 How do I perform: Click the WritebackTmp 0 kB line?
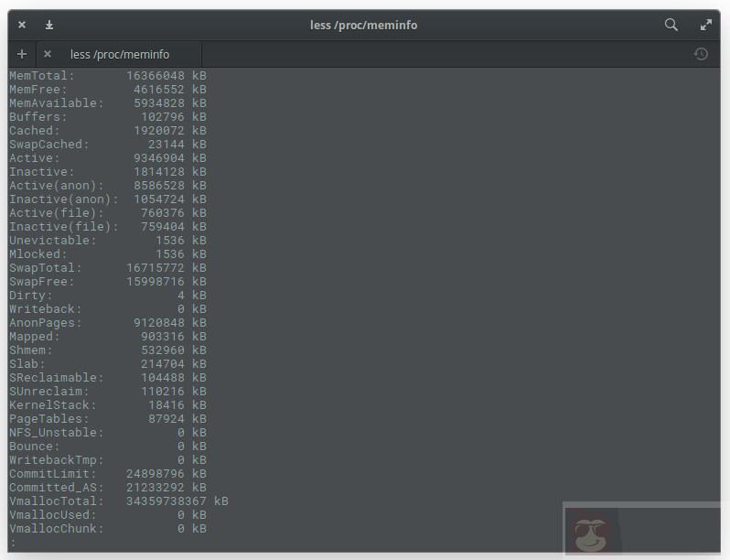tap(108, 460)
